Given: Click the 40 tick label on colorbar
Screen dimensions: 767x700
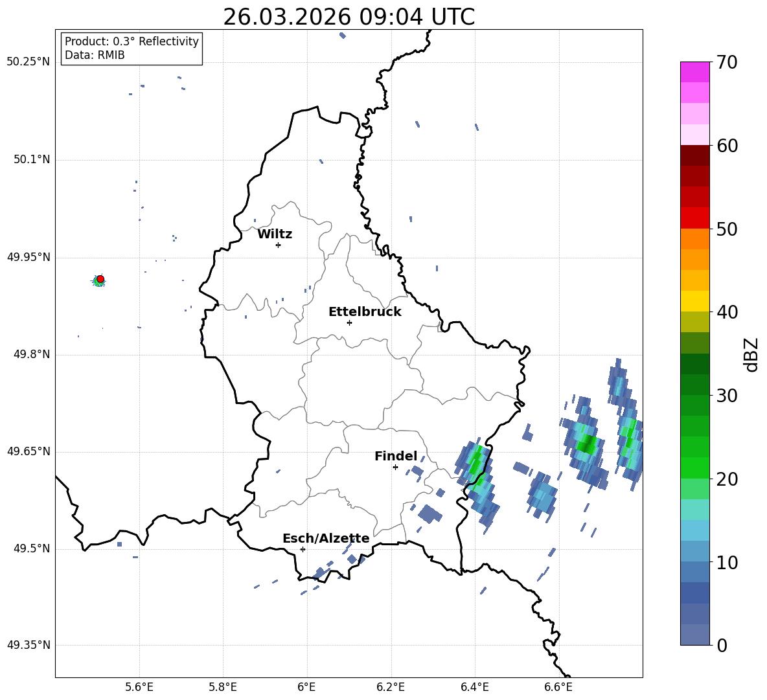Looking at the screenshot, I should click(x=726, y=312).
